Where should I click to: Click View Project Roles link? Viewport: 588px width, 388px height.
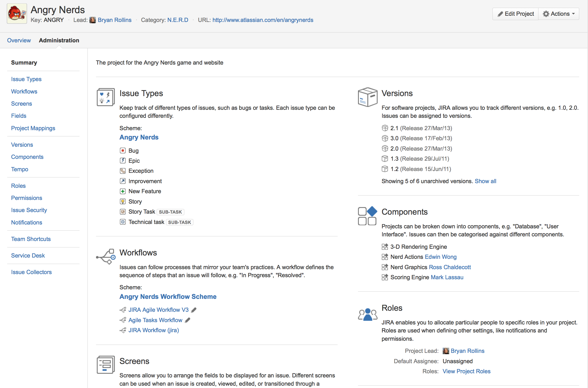466,371
